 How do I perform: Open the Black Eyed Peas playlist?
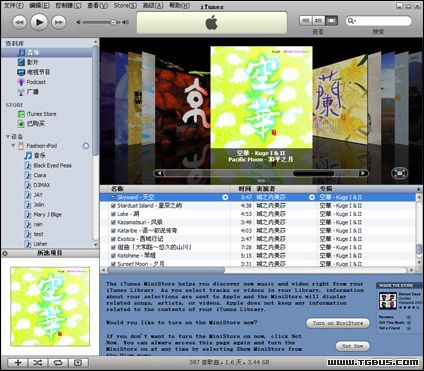pos(52,165)
